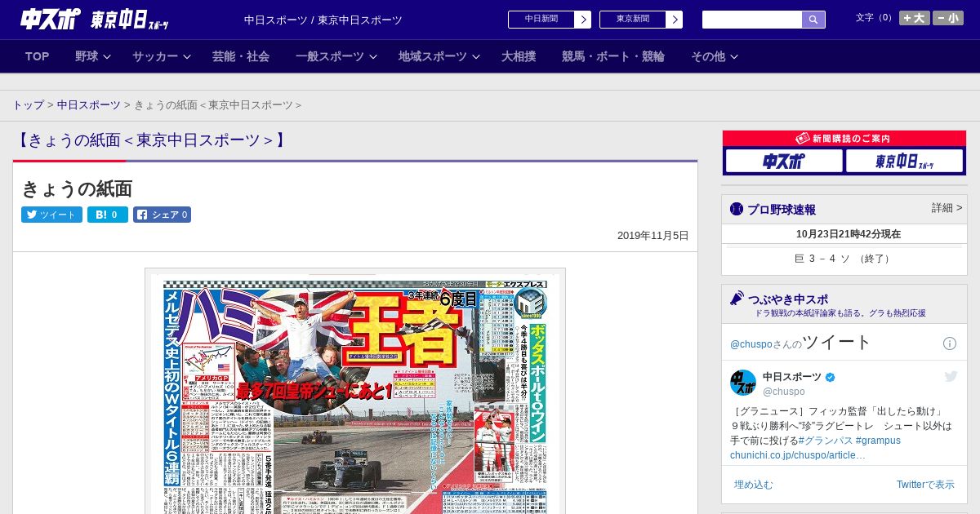Click 中日スポーツ / 東京中日スポーツ header text
Screen dimensions: 980x514
point(323,20)
